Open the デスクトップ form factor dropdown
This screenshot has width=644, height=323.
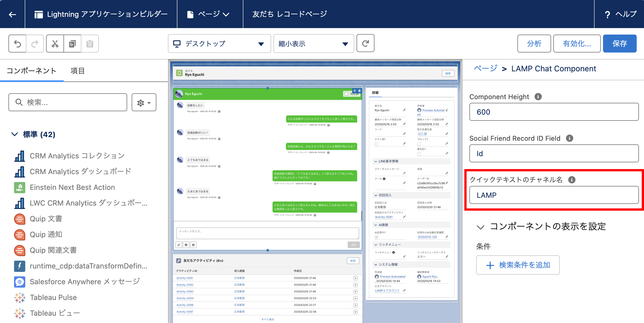[219, 44]
